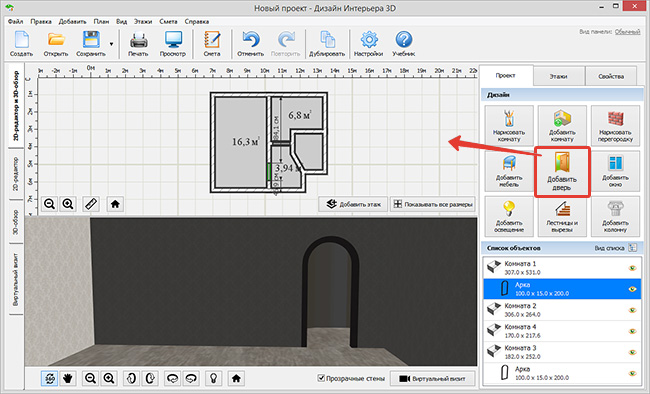Select the Виртуальный визит vertical tab

pos(16,279)
